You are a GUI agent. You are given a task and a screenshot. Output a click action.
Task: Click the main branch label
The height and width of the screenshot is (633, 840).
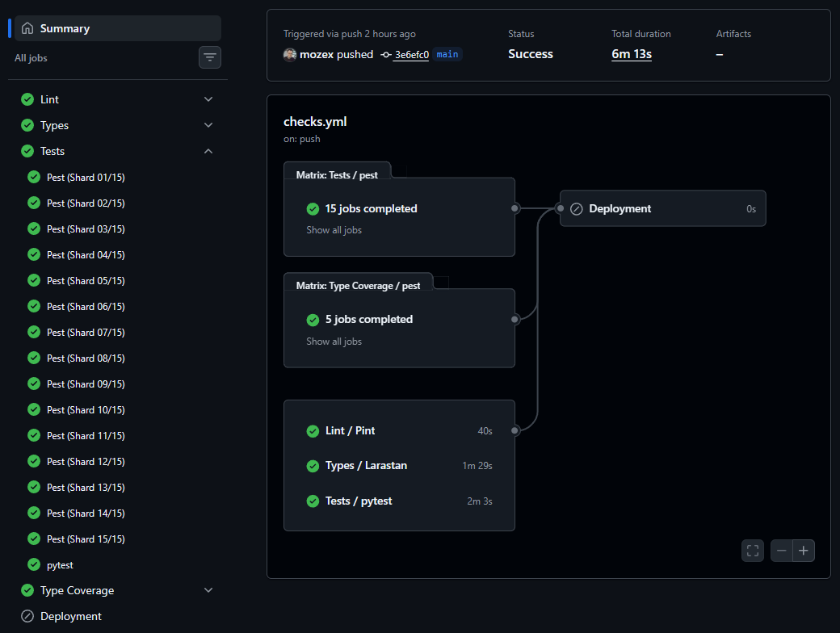pos(447,54)
